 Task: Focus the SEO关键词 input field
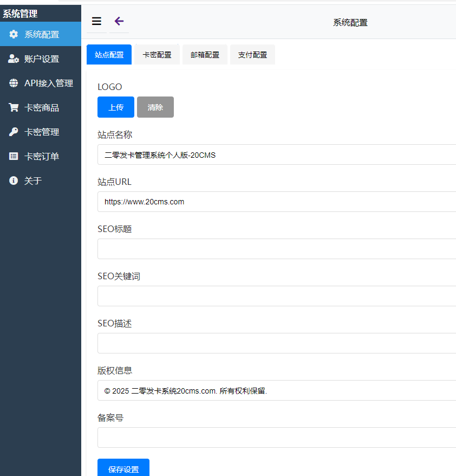pos(277,296)
